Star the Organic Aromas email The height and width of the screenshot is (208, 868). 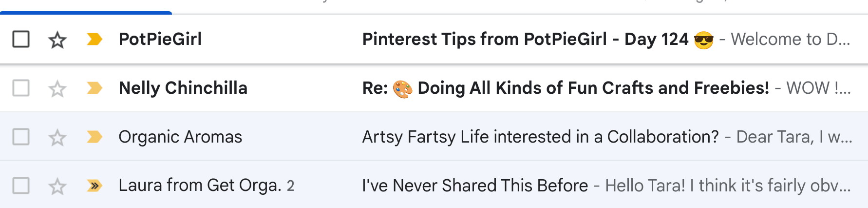pyautogui.click(x=57, y=137)
